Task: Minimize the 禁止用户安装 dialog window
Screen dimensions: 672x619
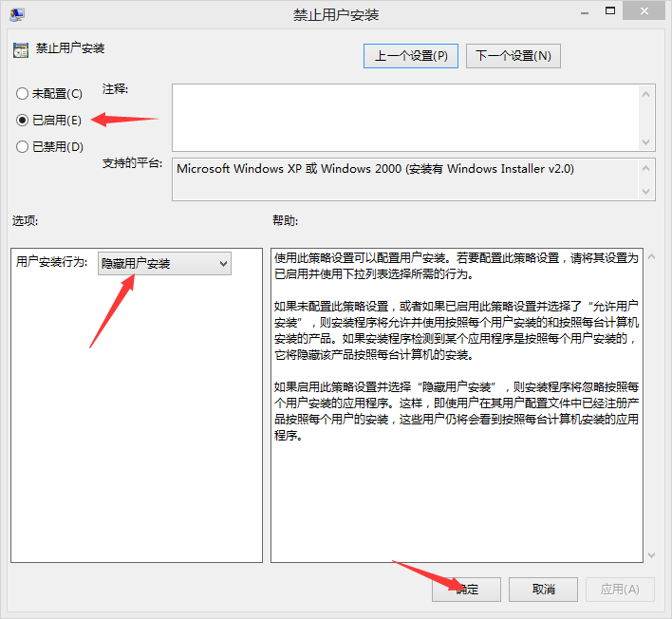Action: tap(585, 13)
